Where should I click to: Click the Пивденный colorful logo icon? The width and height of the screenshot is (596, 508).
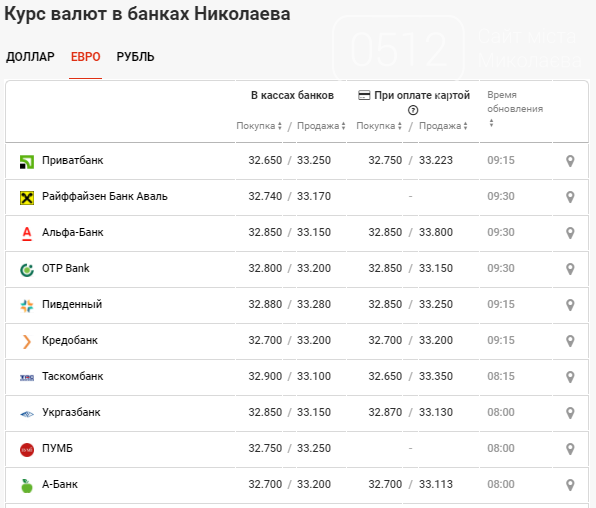(27, 306)
